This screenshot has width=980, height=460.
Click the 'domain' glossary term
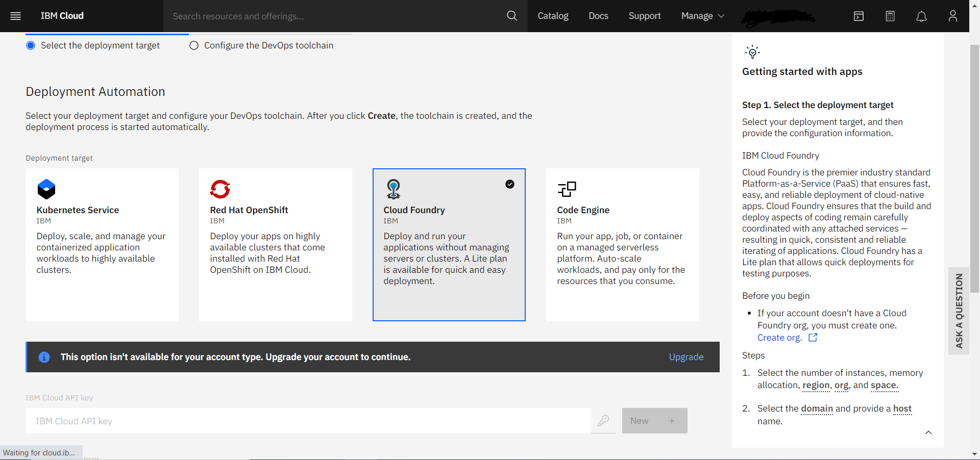(x=817, y=408)
